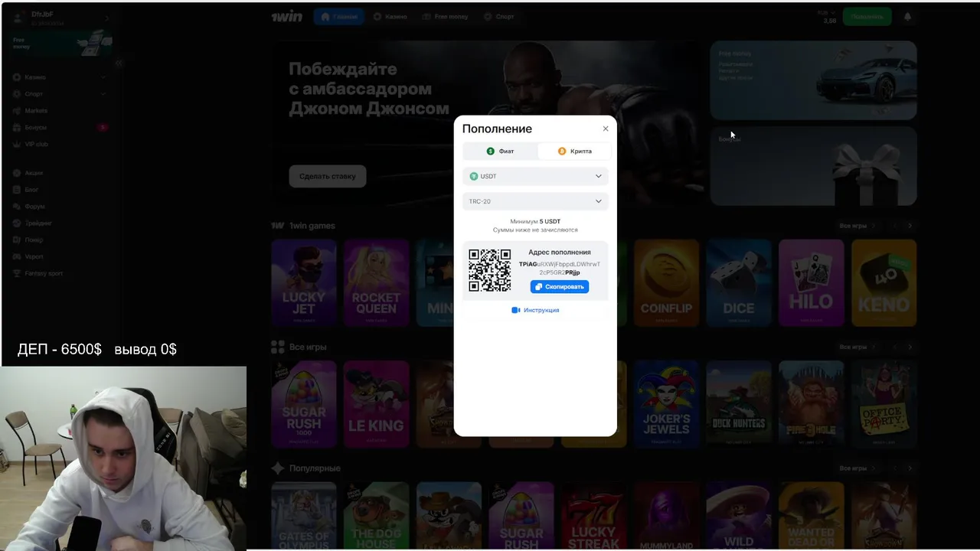This screenshot has height=551, width=980.
Task: Open the Free money car promo card
Action: (813, 80)
